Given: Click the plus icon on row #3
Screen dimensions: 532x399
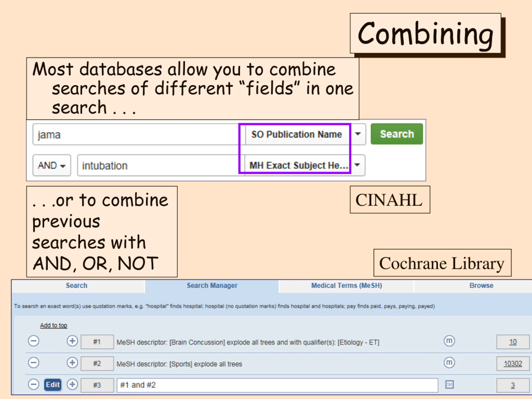Looking at the screenshot, I should 72,384.
